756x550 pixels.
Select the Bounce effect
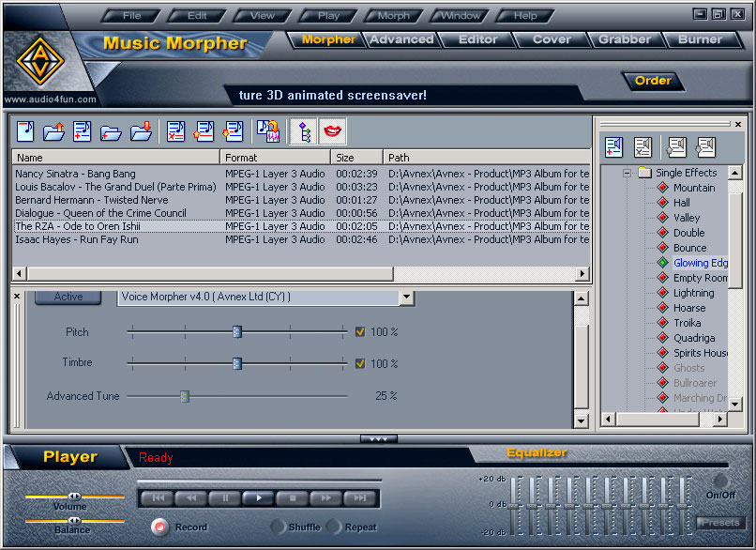click(689, 248)
